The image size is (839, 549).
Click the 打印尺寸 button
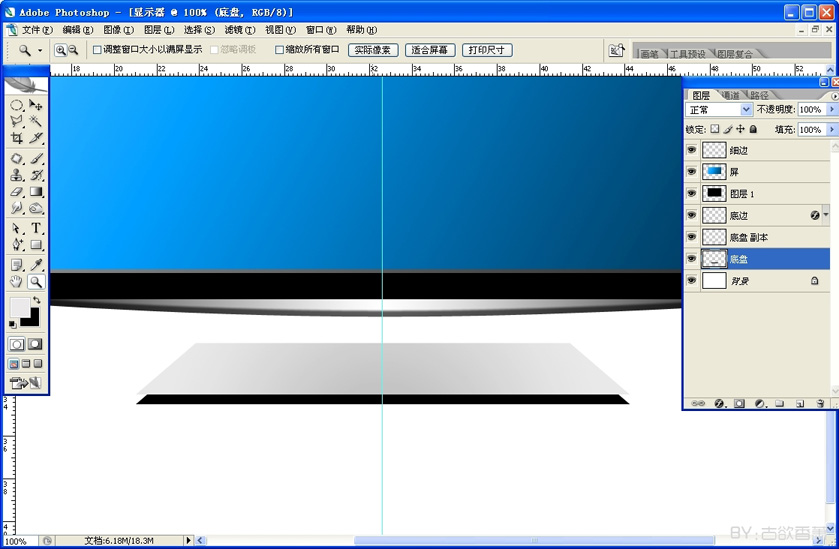click(x=487, y=50)
